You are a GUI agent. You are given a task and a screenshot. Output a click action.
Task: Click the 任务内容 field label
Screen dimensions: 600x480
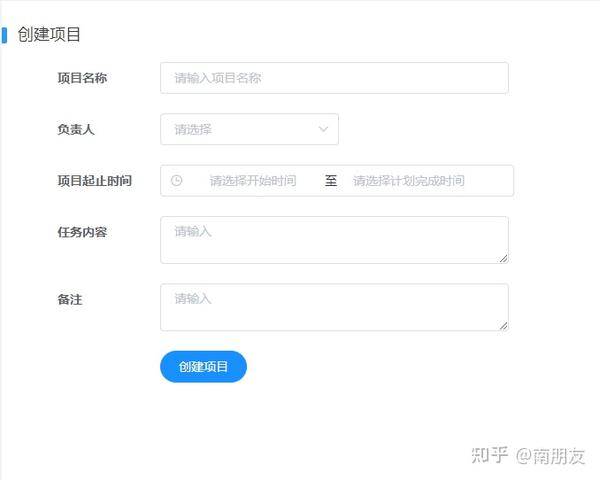click(x=82, y=232)
